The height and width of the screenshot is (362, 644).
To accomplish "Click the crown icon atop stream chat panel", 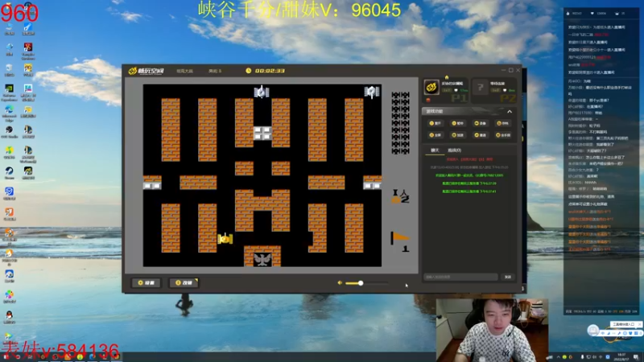I will pyautogui.click(x=617, y=13).
